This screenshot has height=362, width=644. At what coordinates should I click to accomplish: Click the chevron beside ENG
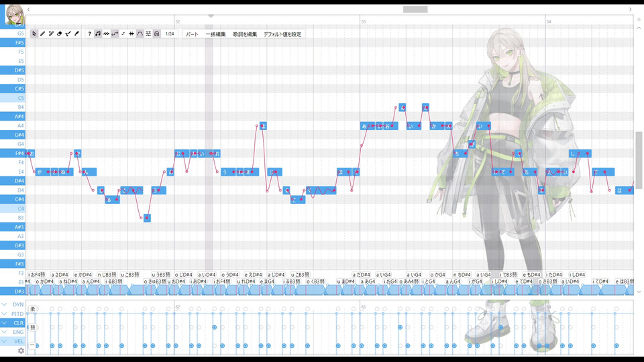click(x=4, y=332)
